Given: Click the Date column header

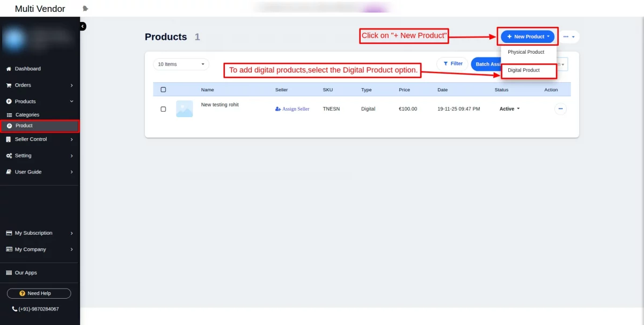Looking at the screenshot, I should (443, 90).
